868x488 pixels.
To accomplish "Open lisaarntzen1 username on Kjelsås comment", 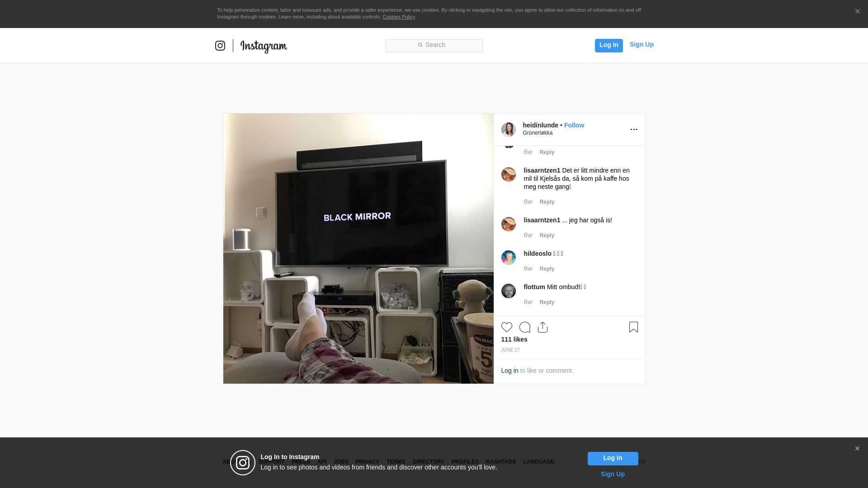I will tap(542, 170).
